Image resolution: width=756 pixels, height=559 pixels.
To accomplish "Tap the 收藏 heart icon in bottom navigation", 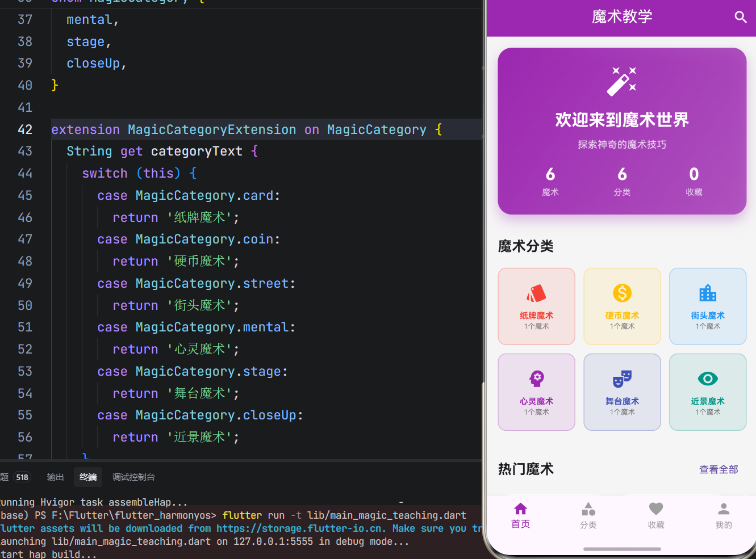I will coord(655,508).
